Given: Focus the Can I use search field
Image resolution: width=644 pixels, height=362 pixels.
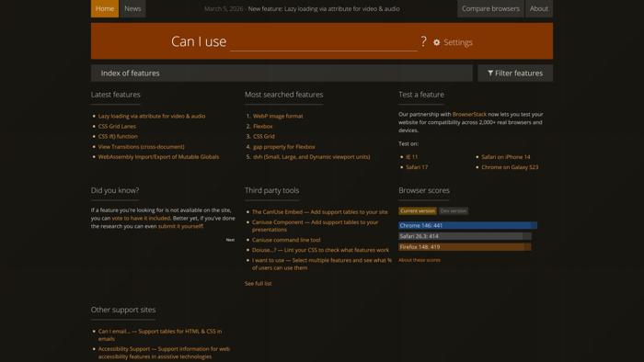Looking at the screenshot, I should (324, 42).
